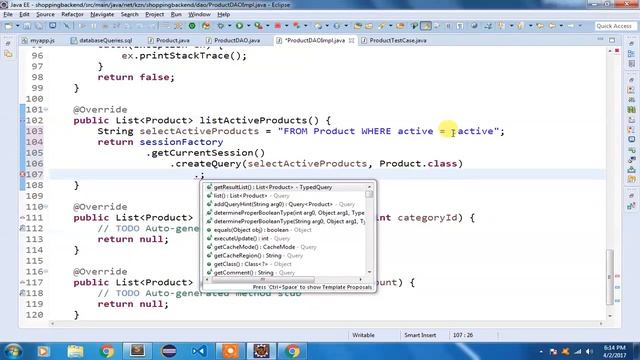
Task: Toggle Smart Insert mode in status bar
Action: click(420, 335)
